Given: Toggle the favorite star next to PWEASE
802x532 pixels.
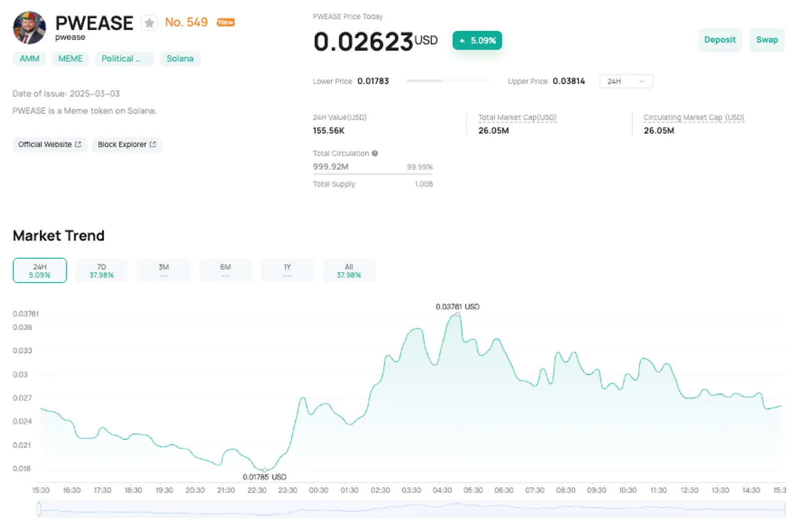Looking at the screenshot, I should (x=149, y=23).
